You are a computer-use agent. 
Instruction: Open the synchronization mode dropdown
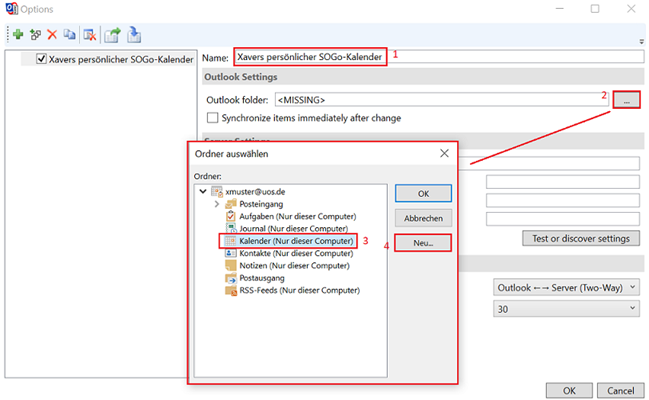[567, 288]
